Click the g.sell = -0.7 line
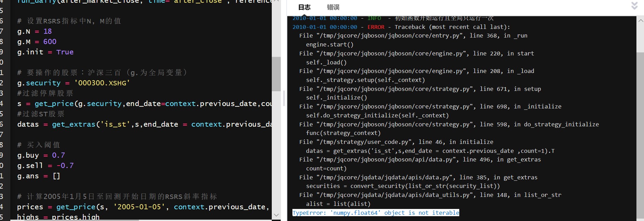Image resolution: width=644 pixels, height=221 pixels. click(x=45, y=166)
